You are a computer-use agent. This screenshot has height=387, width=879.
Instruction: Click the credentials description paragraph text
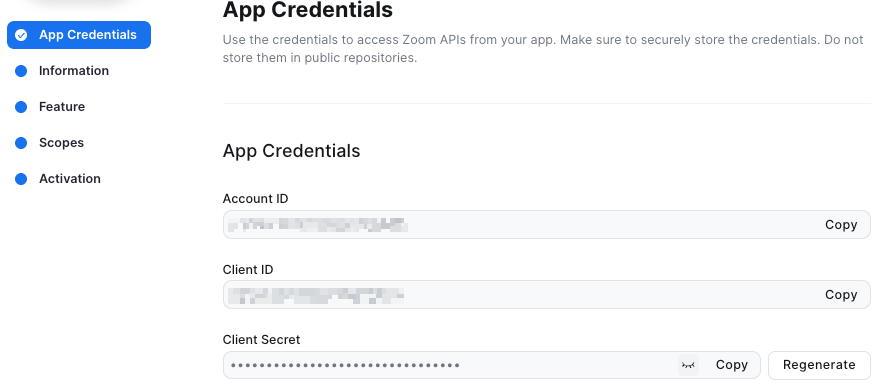point(543,49)
